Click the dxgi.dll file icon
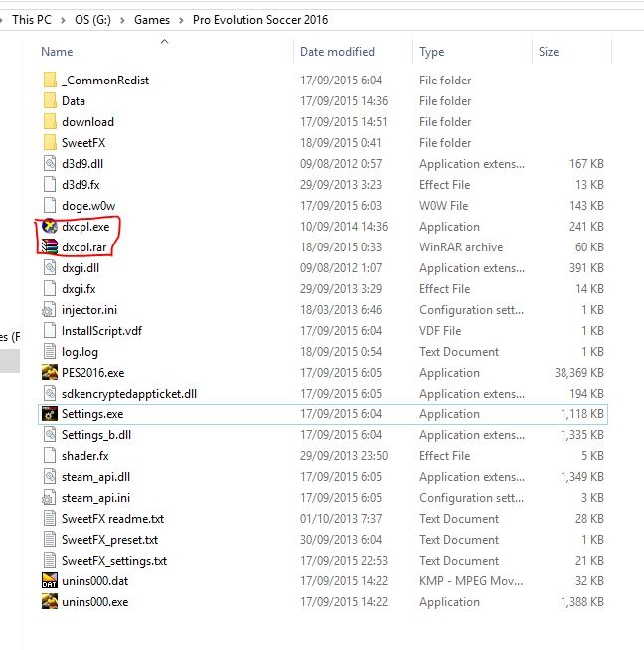The width and height of the screenshot is (644, 650). click(50, 267)
